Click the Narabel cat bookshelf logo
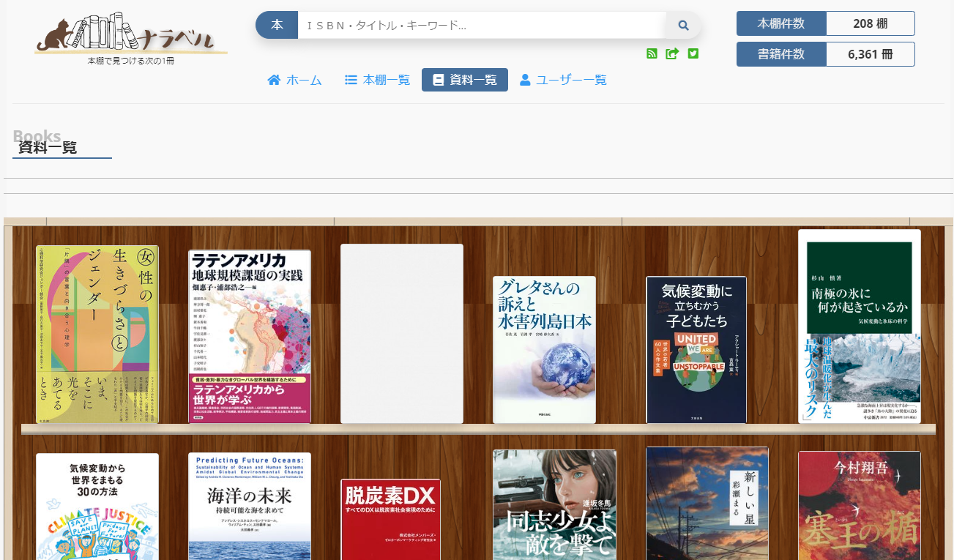 point(131,38)
